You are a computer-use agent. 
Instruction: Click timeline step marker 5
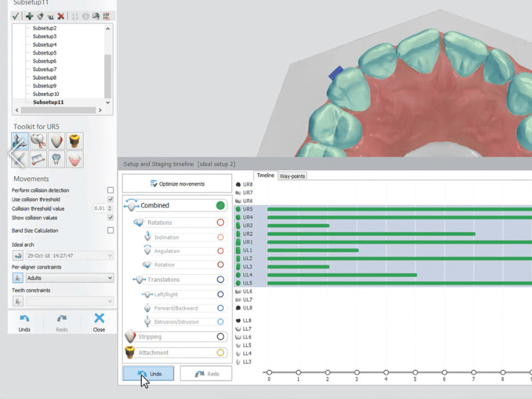click(x=415, y=372)
